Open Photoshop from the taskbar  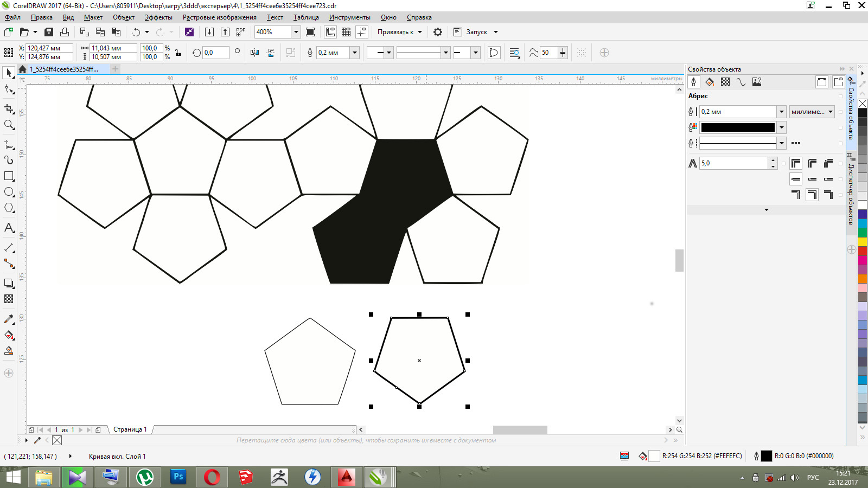tap(178, 477)
